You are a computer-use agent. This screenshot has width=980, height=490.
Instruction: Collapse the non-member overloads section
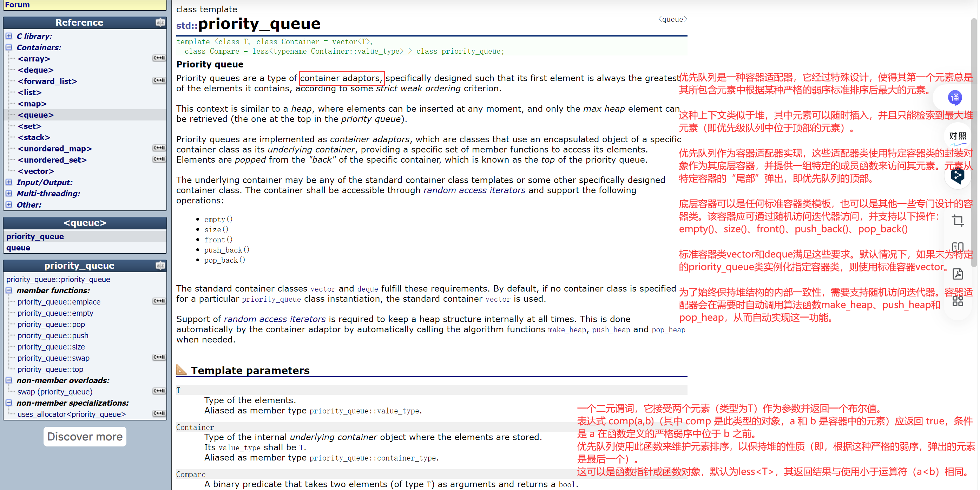click(x=9, y=380)
